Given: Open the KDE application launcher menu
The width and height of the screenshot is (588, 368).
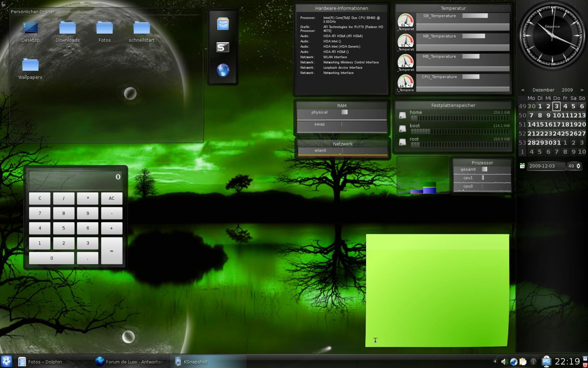Looking at the screenshot, I should coord(6,361).
